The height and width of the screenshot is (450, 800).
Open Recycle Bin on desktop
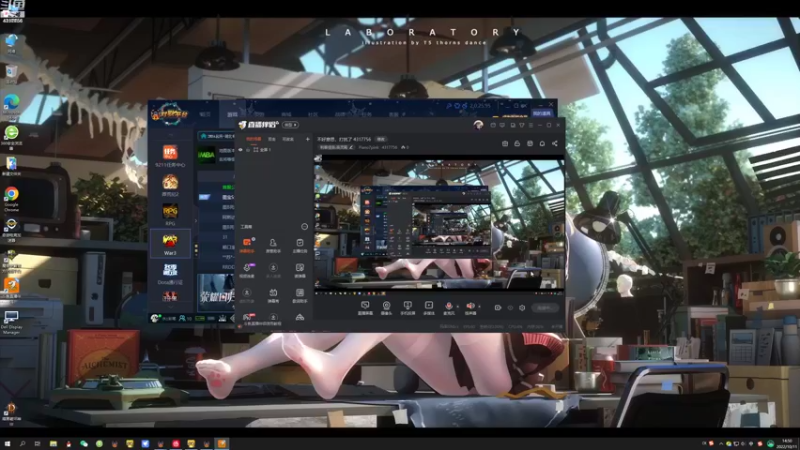point(11,74)
